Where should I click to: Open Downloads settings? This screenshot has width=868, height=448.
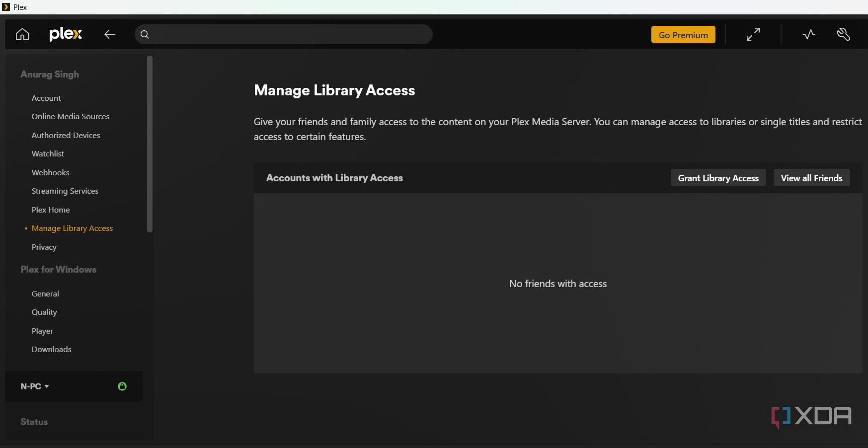pyautogui.click(x=51, y=349)
